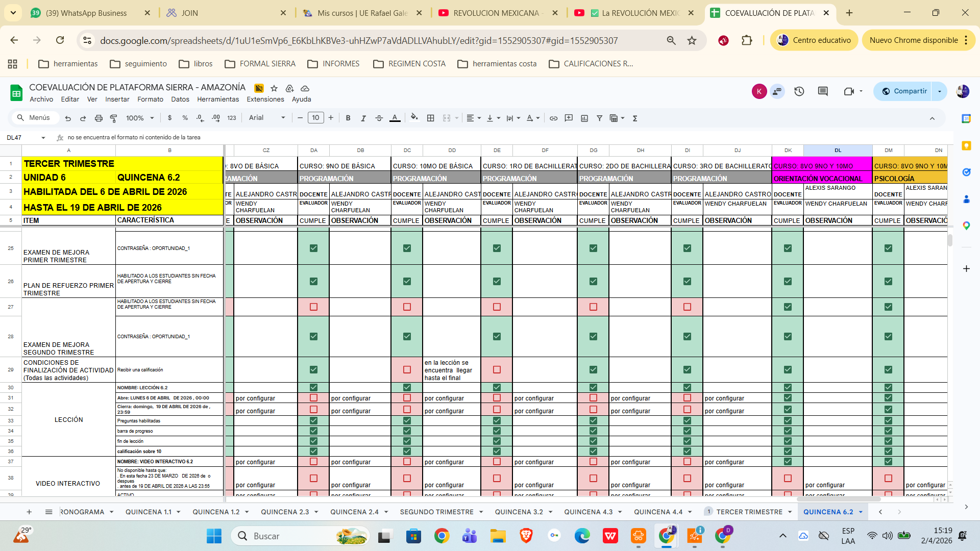
Task: Open the borders tool in toolbar
Action: point(431,118)
